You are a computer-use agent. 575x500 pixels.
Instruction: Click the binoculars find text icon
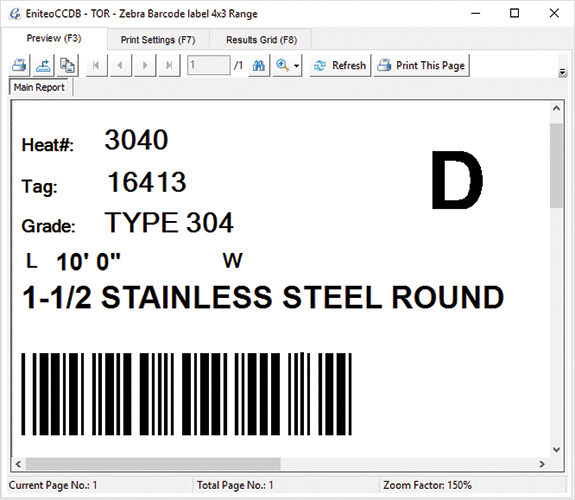259,66
